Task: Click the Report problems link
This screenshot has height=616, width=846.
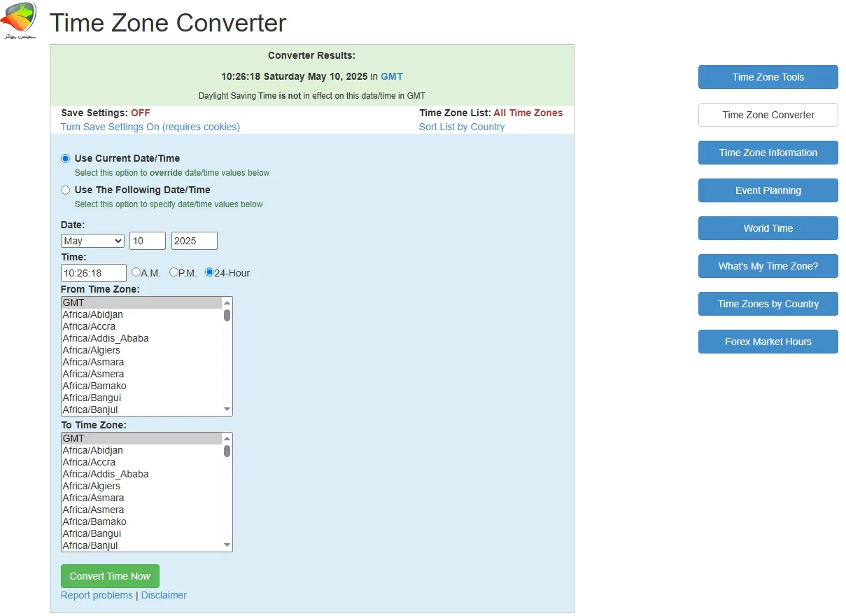Action: tap(97, 595)
